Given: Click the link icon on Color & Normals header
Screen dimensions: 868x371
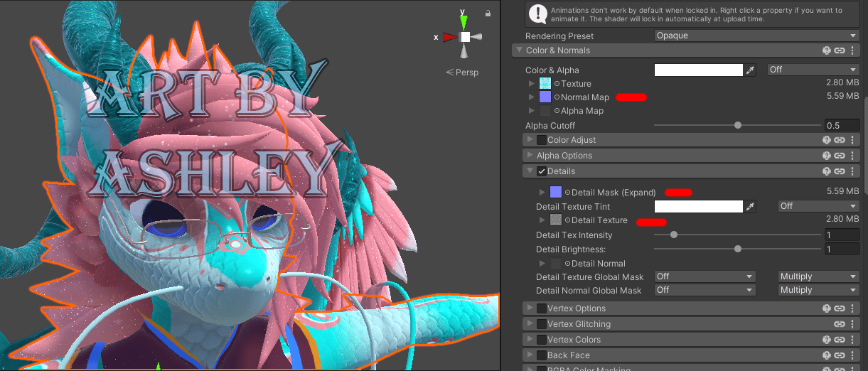Looking at the screenshot, I should [840, 50].
